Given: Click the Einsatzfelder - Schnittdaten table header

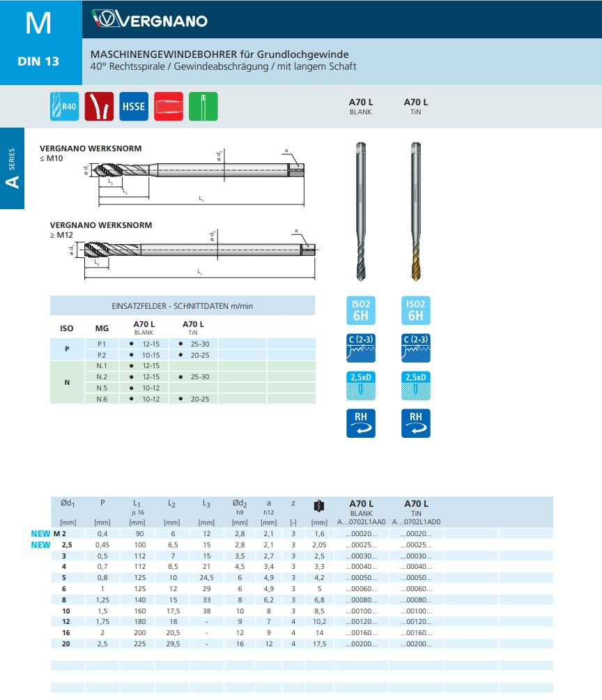Looking at the screenshot, I should click(x=183, y=306).
